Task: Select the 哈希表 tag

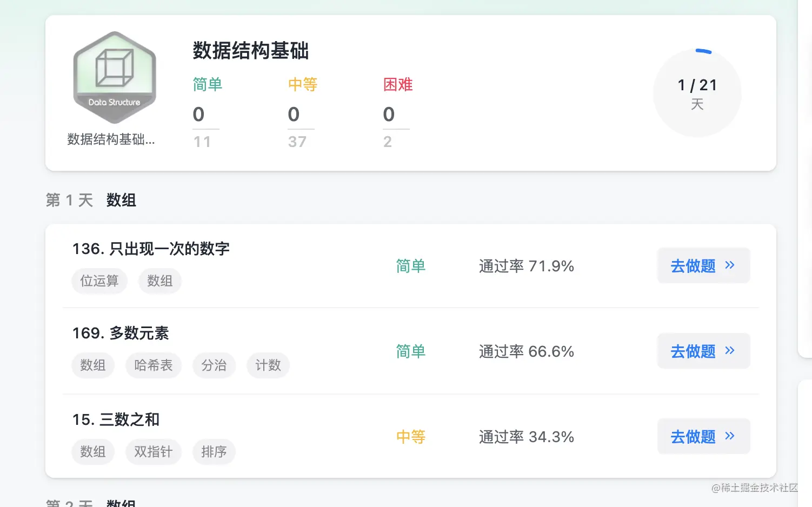Action: (154, 365)
